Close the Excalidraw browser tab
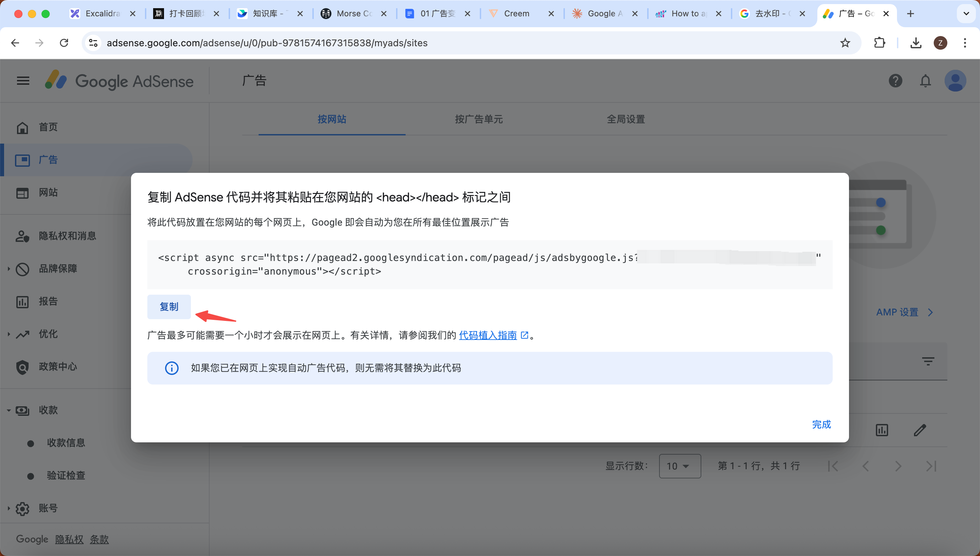 132,14
